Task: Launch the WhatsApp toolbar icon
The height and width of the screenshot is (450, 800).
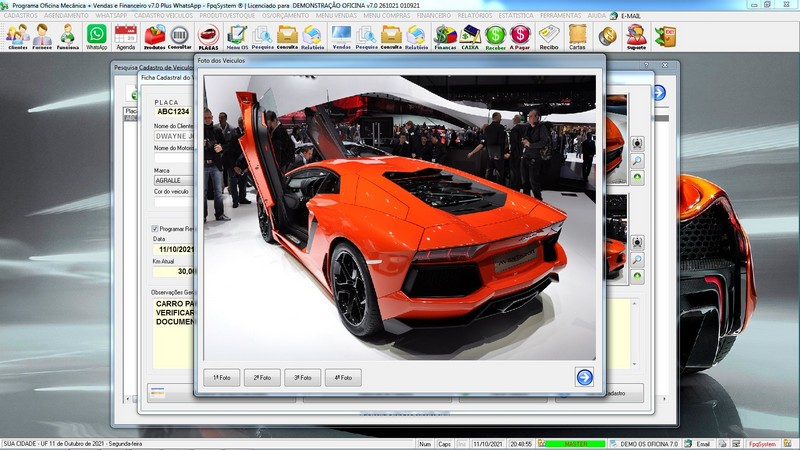Action: [x=96, y=37]
